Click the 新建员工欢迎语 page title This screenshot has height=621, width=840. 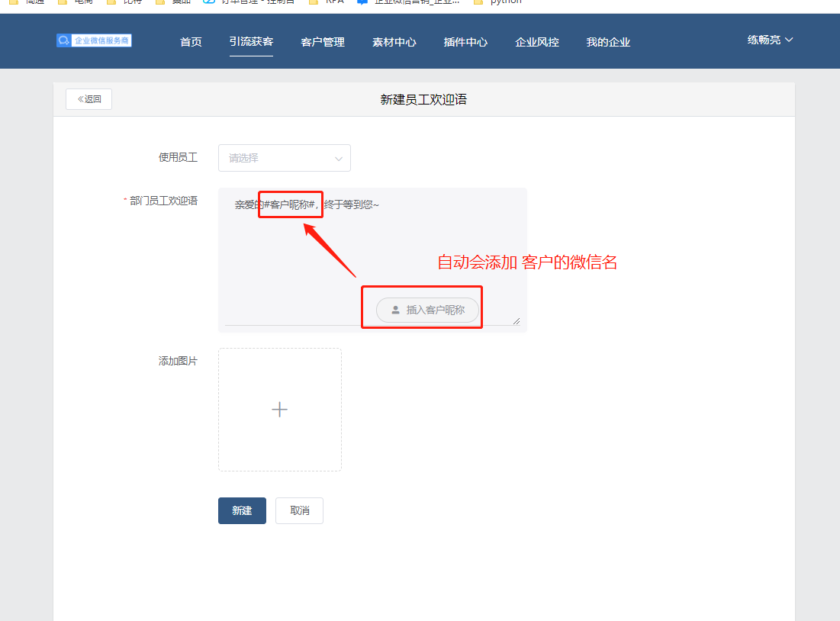tap(423, 99)
